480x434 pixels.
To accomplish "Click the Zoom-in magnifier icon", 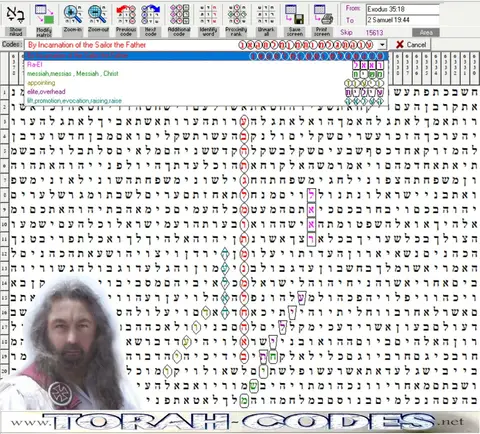I will click(73, 14).
